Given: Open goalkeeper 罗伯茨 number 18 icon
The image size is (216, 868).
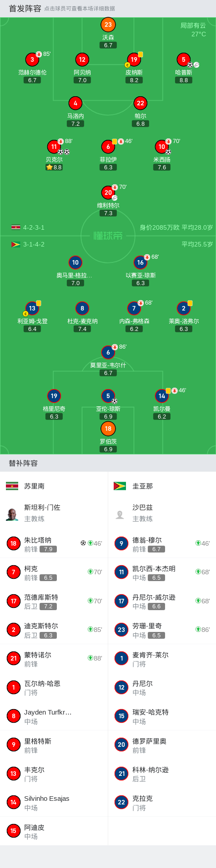Looking at the screenshot, I should point(108,429).
